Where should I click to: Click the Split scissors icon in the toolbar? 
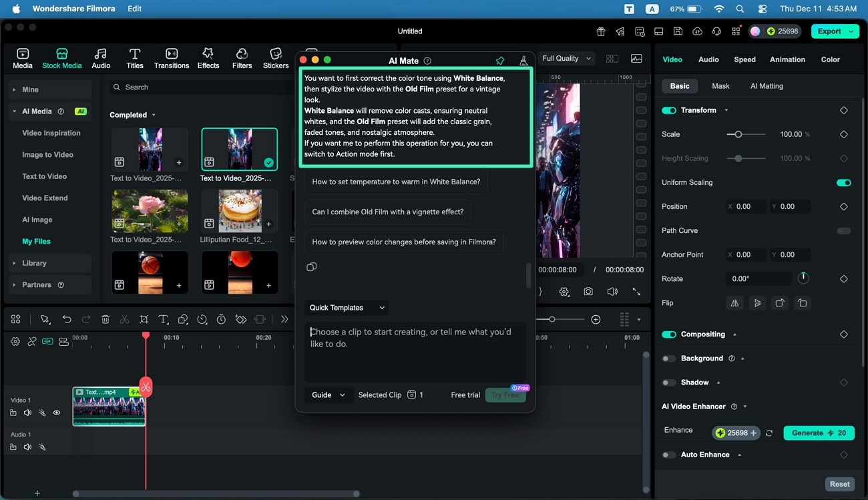click(125, 319)
